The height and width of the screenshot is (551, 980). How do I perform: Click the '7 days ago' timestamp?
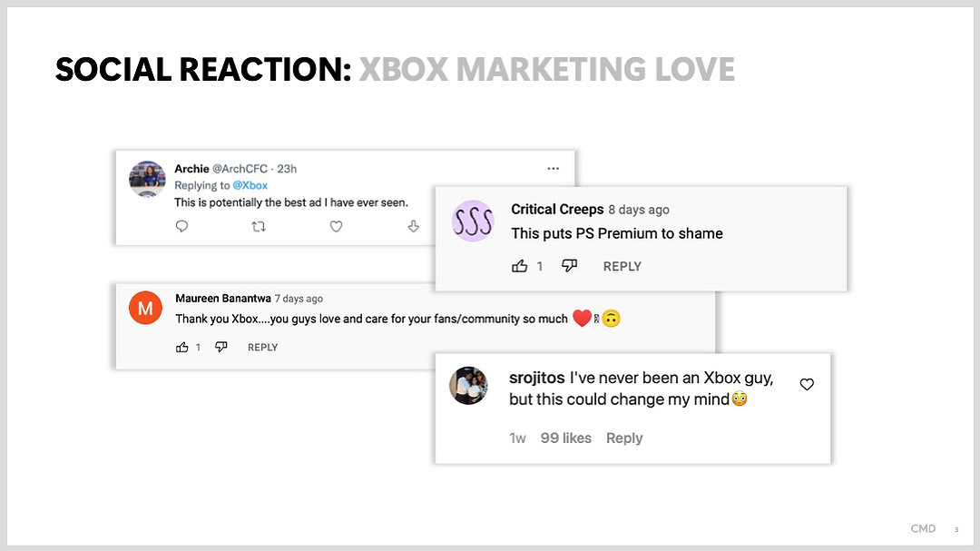point(299,299)
